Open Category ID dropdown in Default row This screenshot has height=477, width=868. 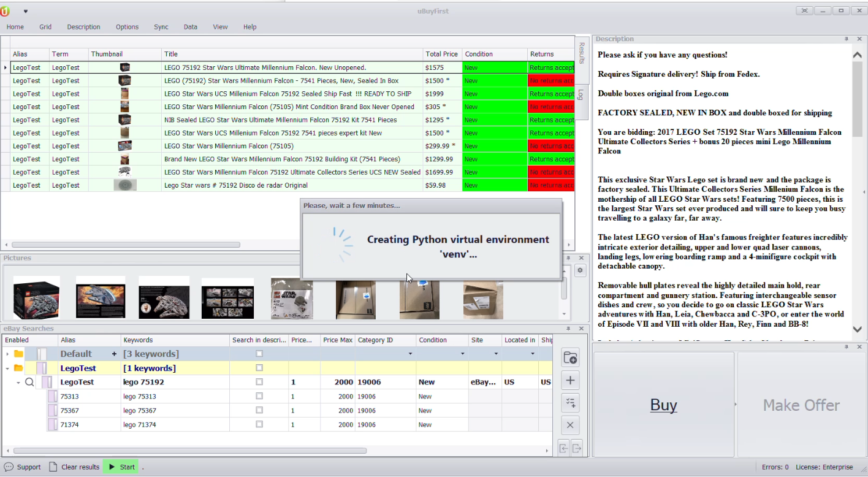[410, 354]
